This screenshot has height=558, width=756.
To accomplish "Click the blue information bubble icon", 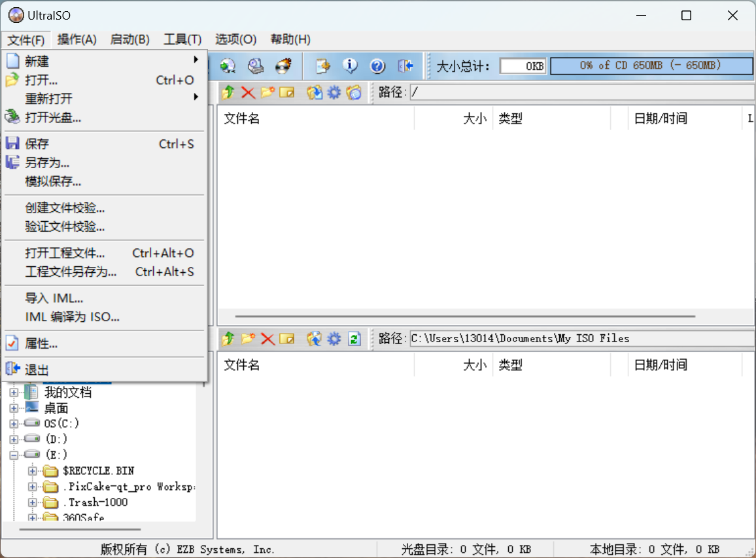I will (x=350, y=66).
